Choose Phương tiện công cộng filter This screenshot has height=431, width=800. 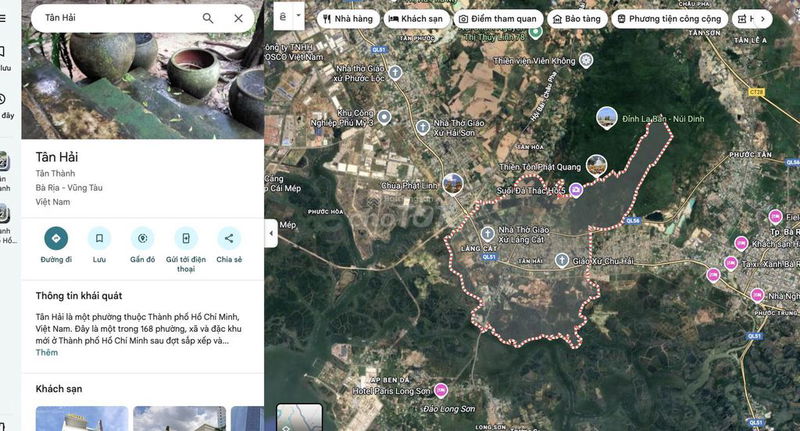[x=669, y=19]
